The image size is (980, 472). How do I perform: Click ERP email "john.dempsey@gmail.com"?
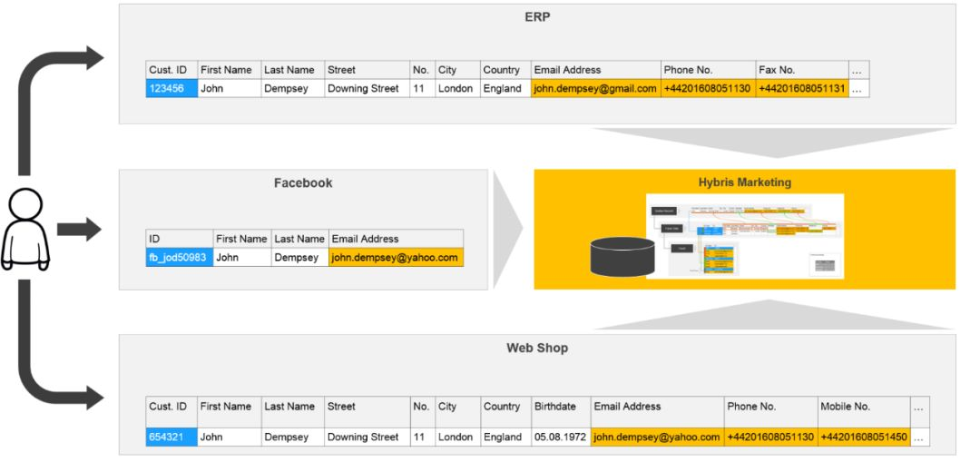pos(595,89)
